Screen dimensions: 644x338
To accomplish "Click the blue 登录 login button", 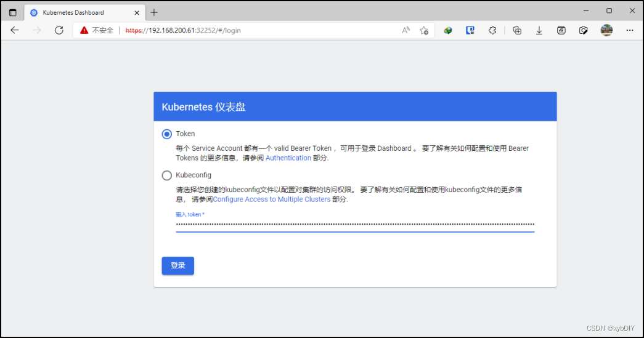I will pos(178,266).
